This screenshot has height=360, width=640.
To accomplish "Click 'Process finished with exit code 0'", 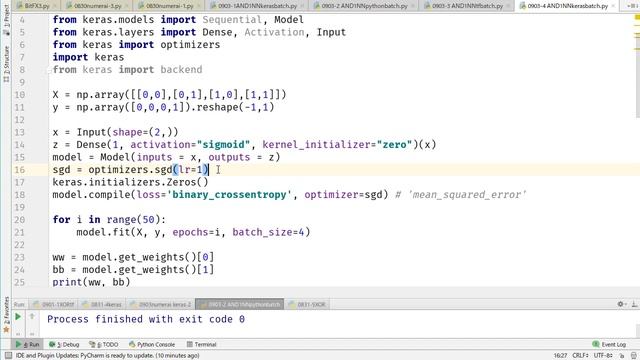I will (x=146, y=319).
